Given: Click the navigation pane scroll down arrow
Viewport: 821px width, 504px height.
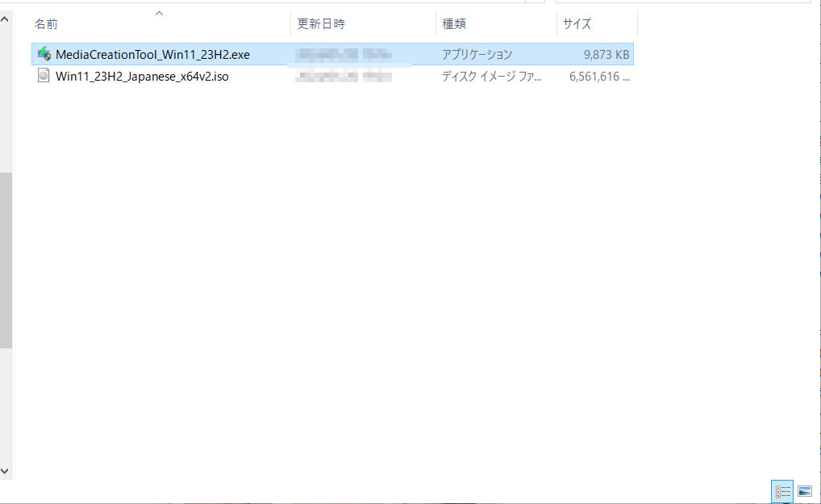Looking at the screenshot, I should [x=6, y=470].
